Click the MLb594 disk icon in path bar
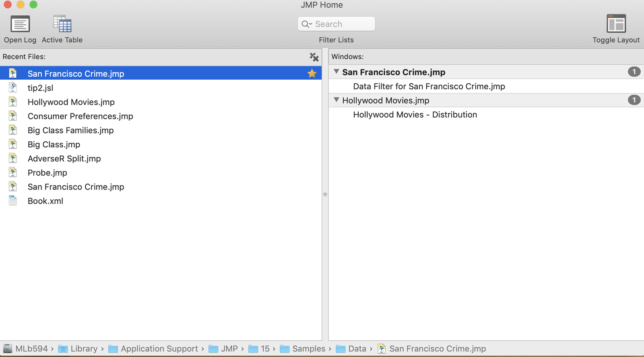Screen dimensions: 644x357 [x=8, y=349]
